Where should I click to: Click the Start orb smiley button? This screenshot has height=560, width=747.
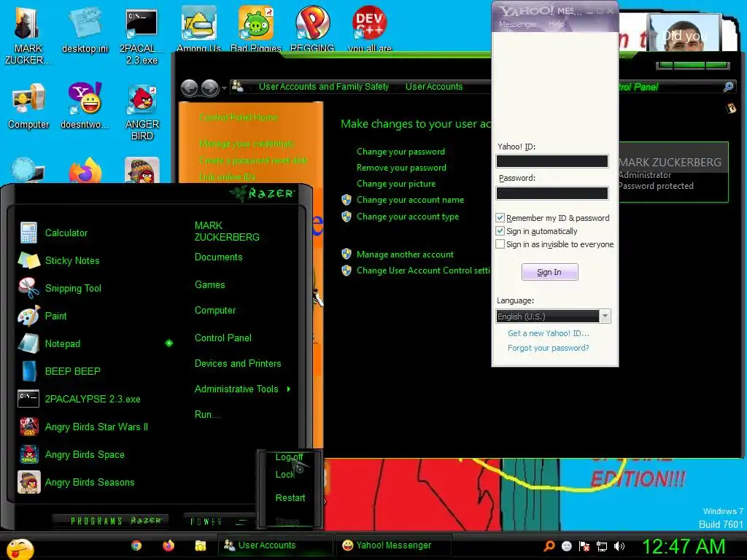click(20, 548)
